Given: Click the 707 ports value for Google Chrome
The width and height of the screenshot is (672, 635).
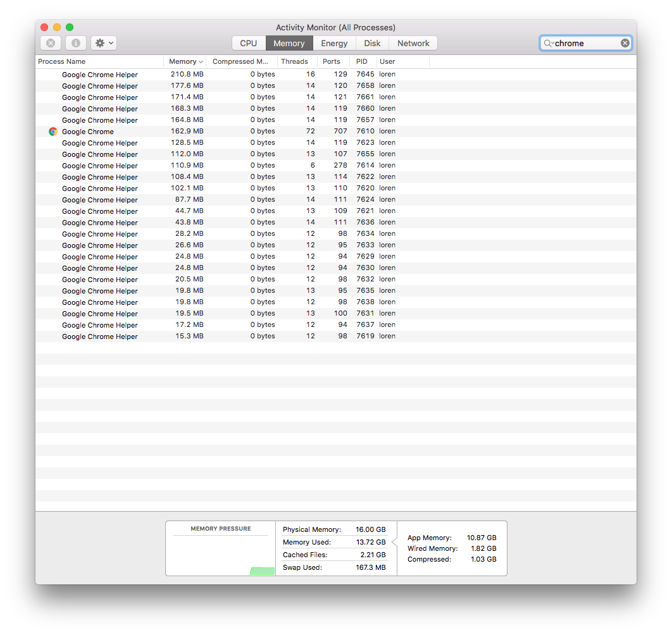Looking at the screenshot, I should 340,131.
